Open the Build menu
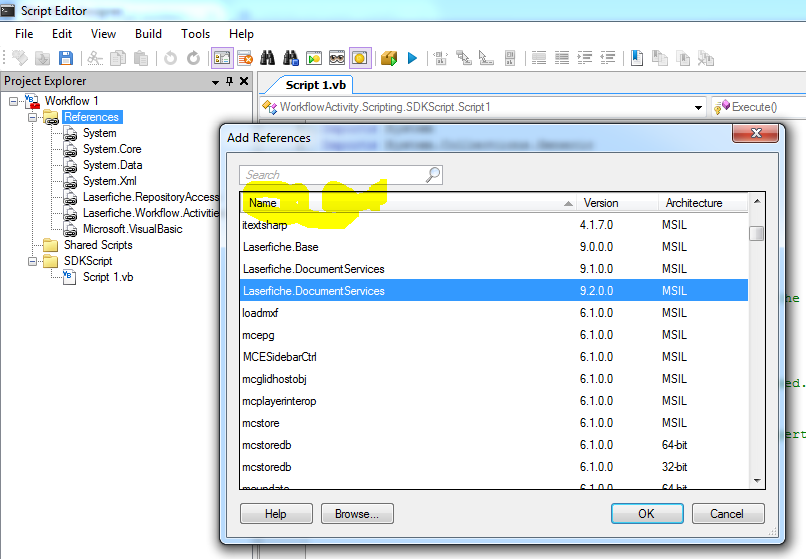The image size is (806, 559). click(149, 34)
